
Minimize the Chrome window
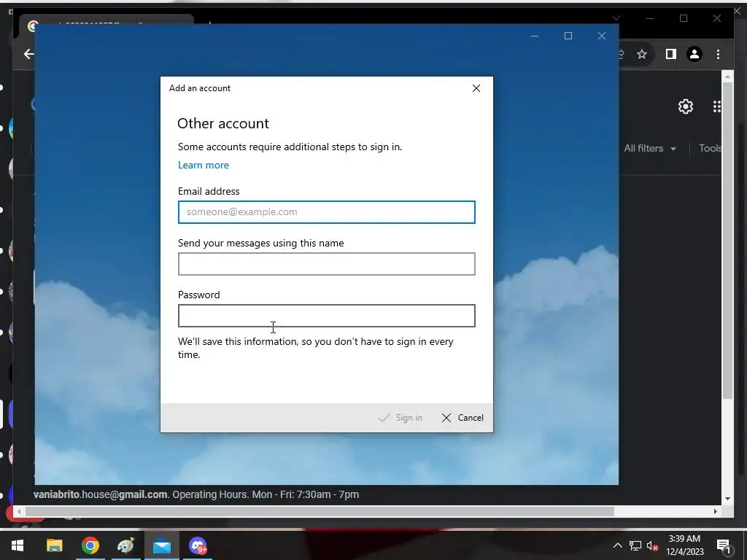point(650,18)
